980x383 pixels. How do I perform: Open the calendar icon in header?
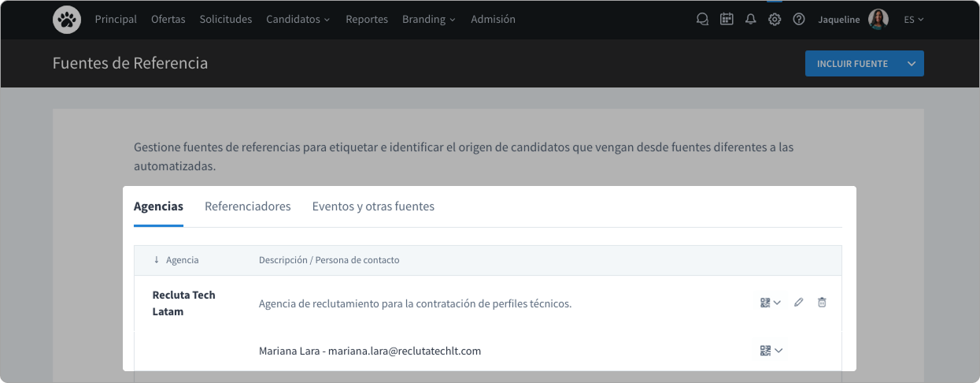pos(727,20)
